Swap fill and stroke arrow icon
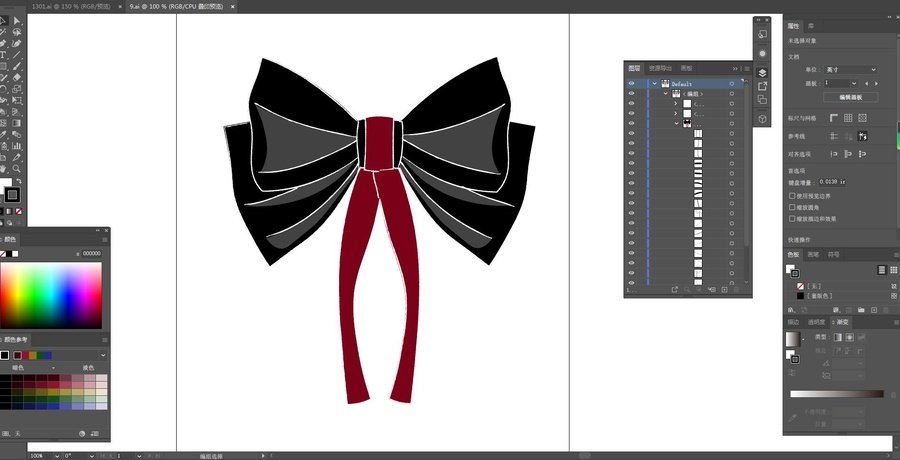 (18, 181)
